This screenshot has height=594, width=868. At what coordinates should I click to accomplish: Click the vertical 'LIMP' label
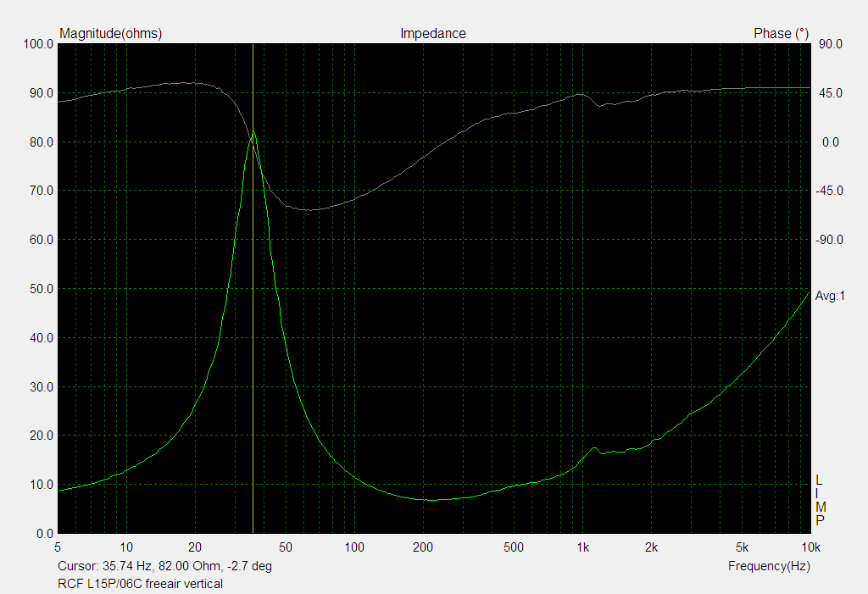pos(820,501)
